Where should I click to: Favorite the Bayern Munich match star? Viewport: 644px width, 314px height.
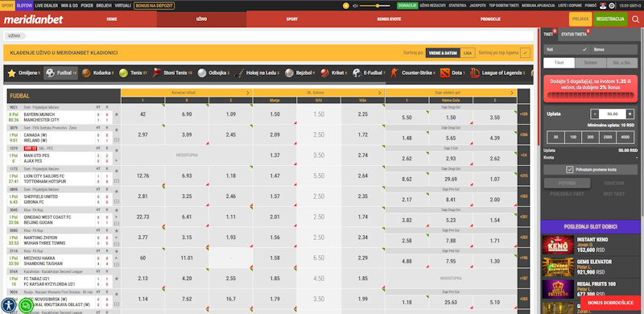[x=116, y=114]
